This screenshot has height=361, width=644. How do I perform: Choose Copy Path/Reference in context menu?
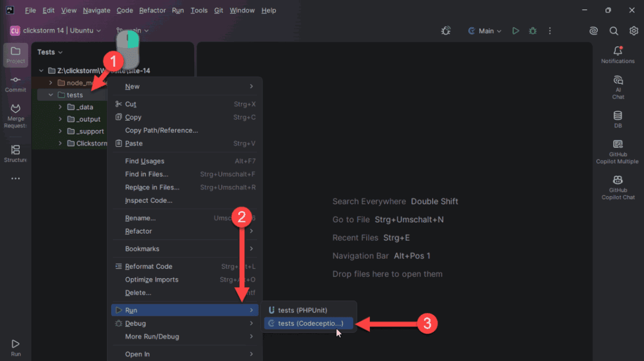tap(185, 130)
